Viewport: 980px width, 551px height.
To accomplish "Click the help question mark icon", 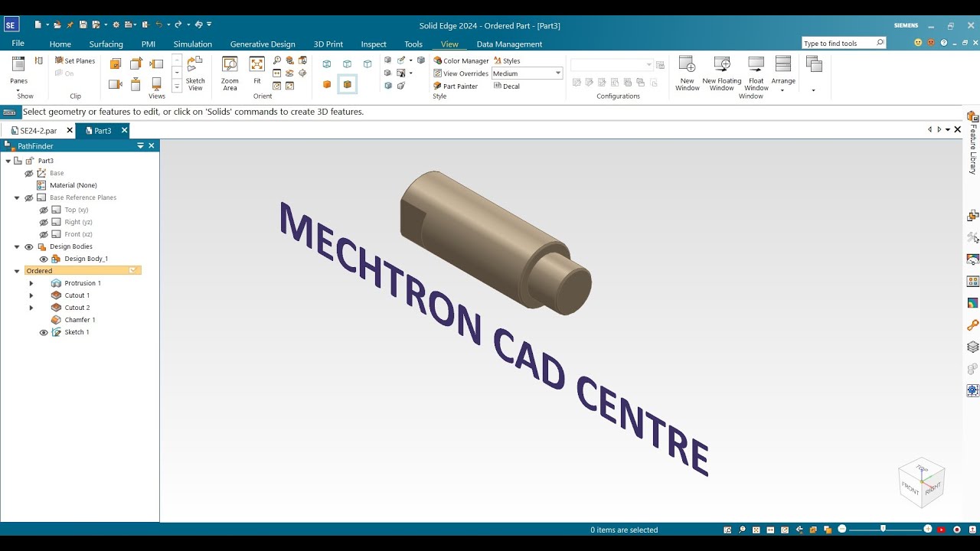I will point(944,43).
